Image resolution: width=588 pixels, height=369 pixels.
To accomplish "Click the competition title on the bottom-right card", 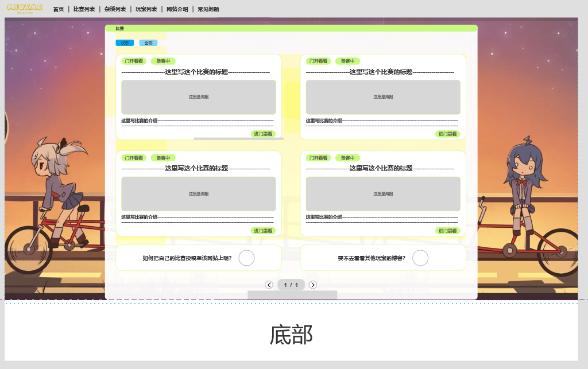I will (x=380, y=169).
